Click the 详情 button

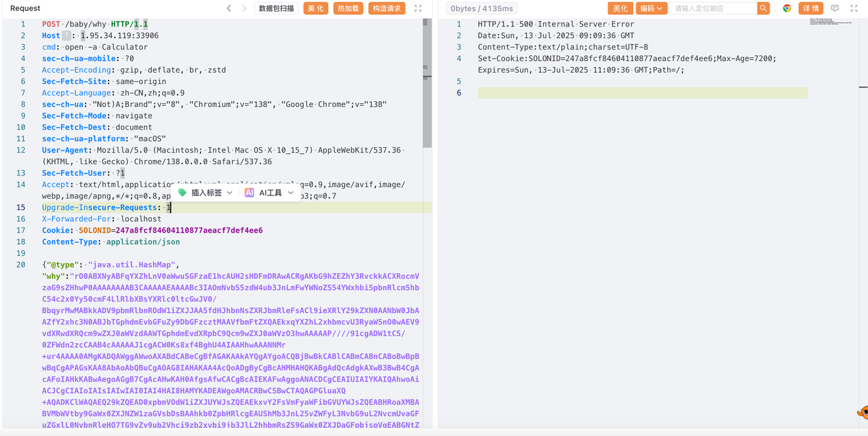pyautogui.click(x=810, y=8)
